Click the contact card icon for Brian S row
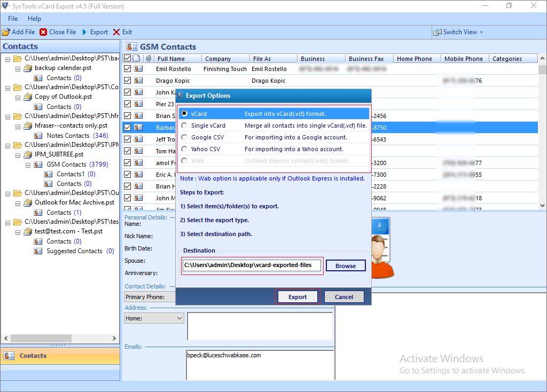This screenshot has height=392, width=547. [138, 116]
